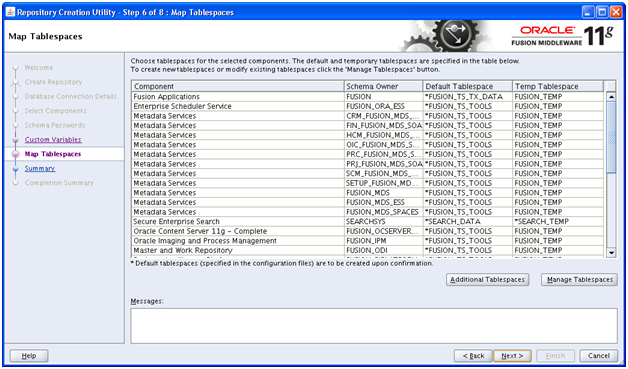Open *SEARCH_TEMP temp tablespace cell
This screenshot has width=628, height=369.
point(558,222)
